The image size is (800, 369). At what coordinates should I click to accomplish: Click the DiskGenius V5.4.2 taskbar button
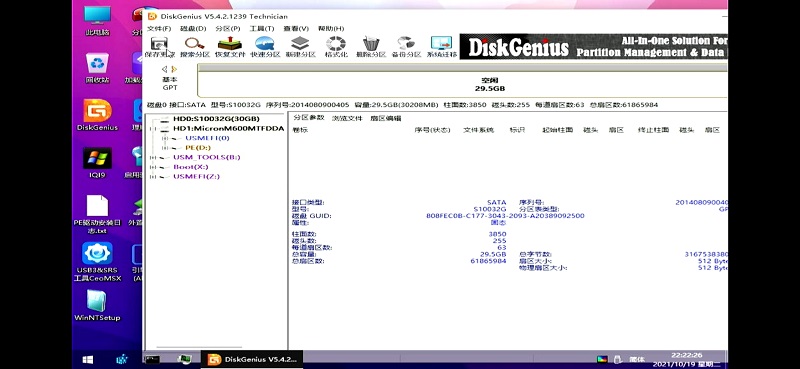click(x=252, y=360)
